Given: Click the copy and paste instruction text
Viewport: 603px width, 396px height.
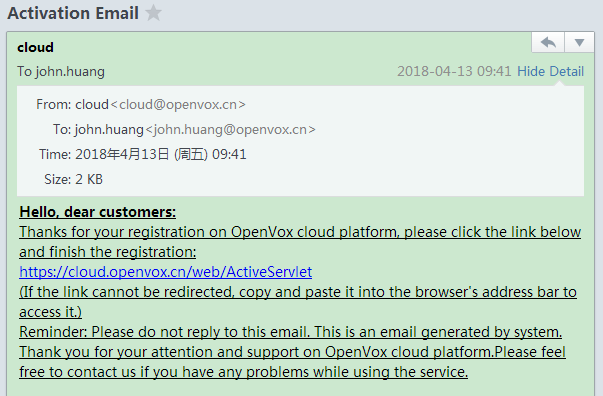Looking at the screenshot, I should pos(298,302).
